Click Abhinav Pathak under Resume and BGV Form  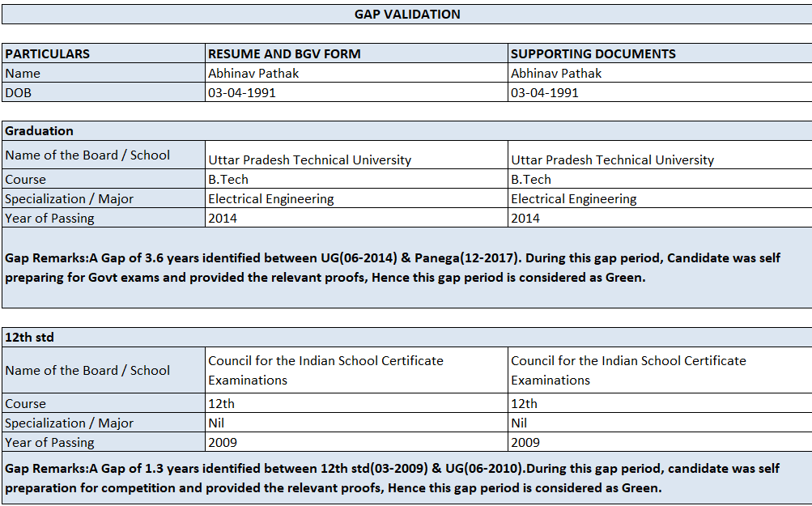[357, 73]
